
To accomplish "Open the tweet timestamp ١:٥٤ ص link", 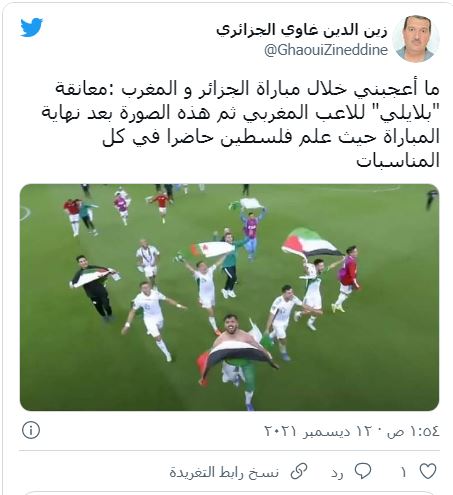I will [413, 431].
